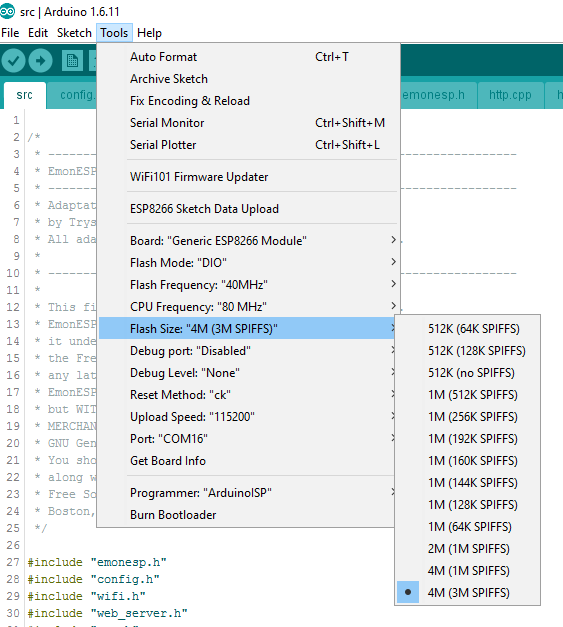The height and width of the screenshot is (627, 563).
Task: Select 1M (192K SPIFFS) flash size
Action: (x=468, y=439)
